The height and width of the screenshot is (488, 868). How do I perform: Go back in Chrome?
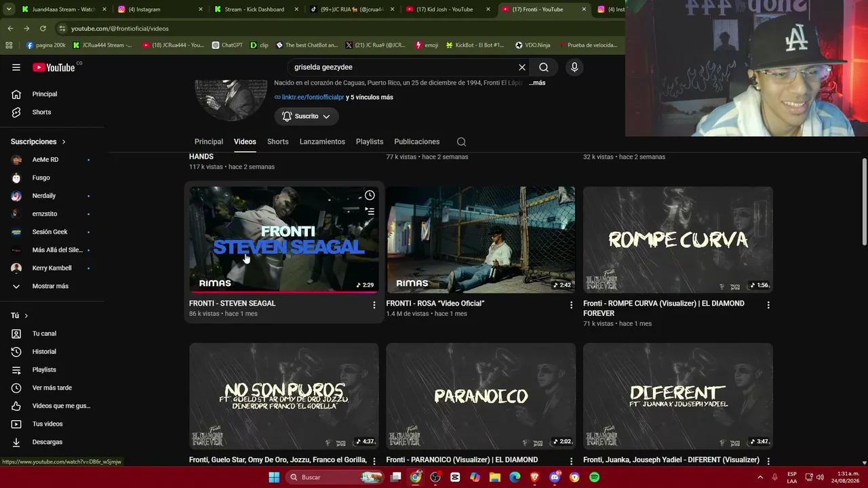point(10,28)
